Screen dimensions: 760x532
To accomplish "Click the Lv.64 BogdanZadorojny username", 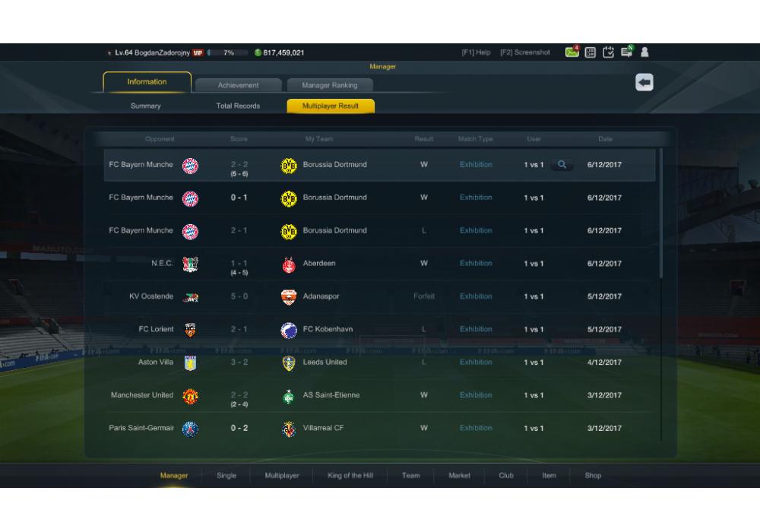I will 152,52.
